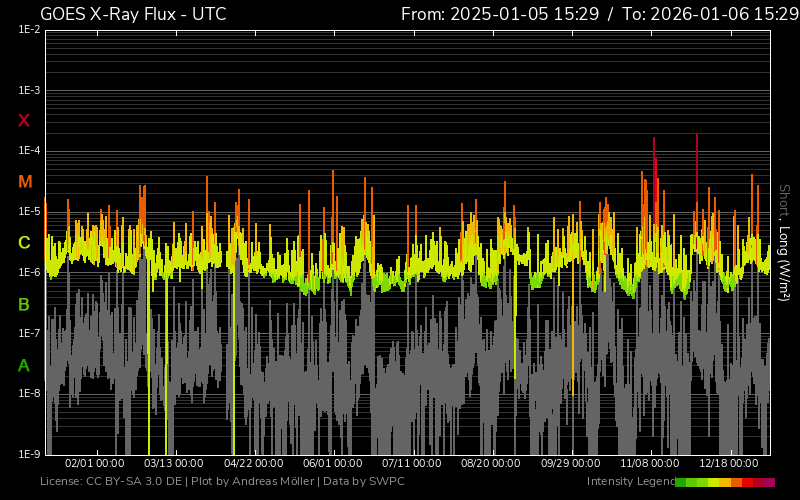Screen dimensions: 800x500
Task: Click the red X flare class label
Action: (x=24, y=121)
